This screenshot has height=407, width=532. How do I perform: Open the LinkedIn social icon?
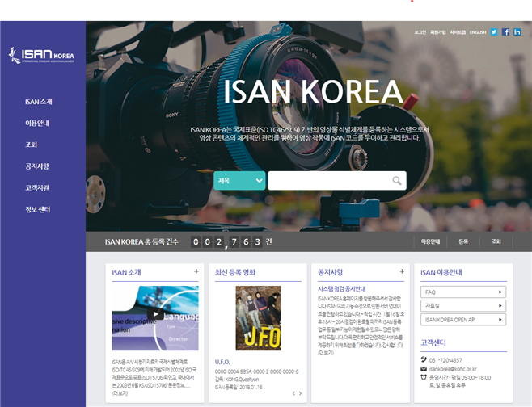pos(517,32)
